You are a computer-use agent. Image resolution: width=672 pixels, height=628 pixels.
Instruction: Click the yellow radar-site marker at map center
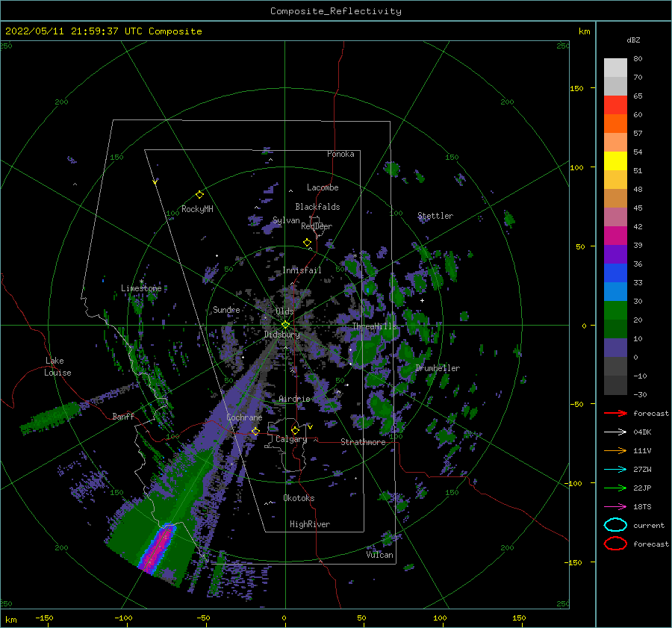285,325
